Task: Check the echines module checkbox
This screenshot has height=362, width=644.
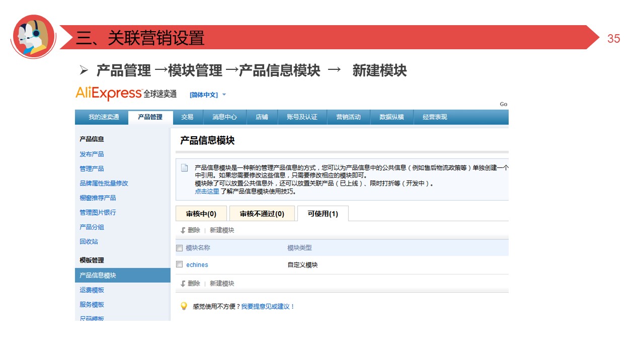Action: [180, 264]
